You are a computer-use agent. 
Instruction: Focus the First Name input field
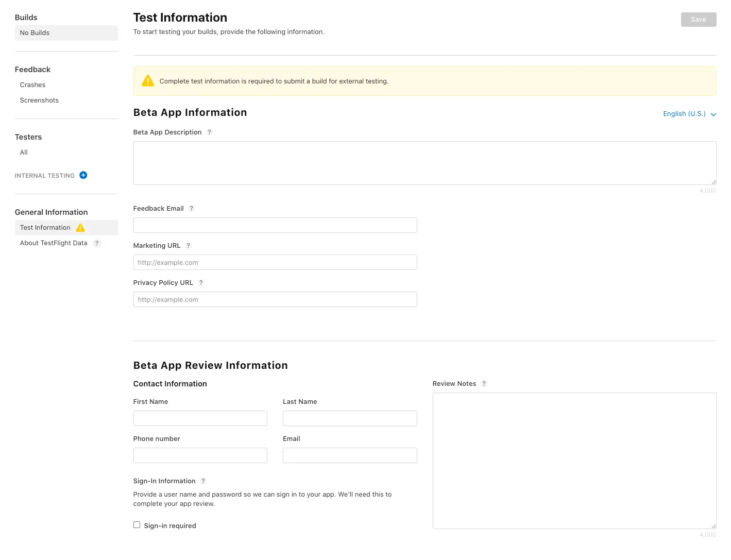[x=200, y=418]
